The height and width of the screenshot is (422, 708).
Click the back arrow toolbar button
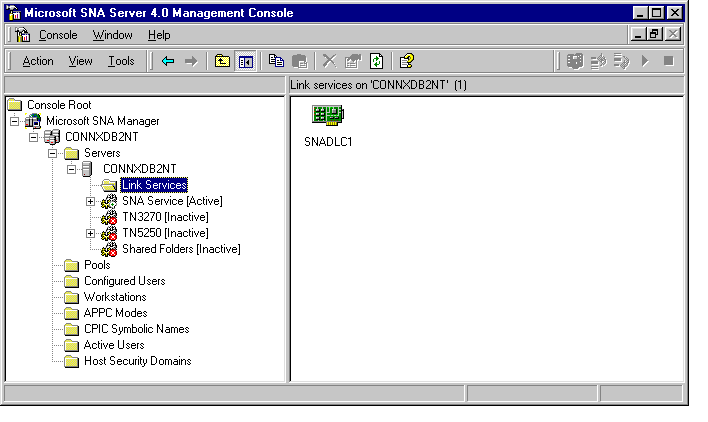click(x=168, y=61)
